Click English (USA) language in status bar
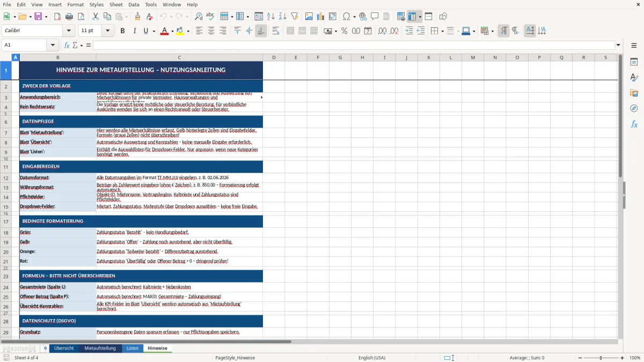The image size is (644, 362). pos(372,358)
